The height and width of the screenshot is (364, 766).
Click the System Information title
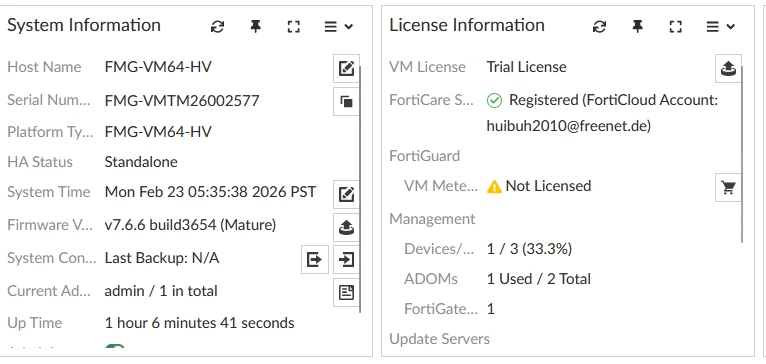pyautogui.click(x=84, y=25)
